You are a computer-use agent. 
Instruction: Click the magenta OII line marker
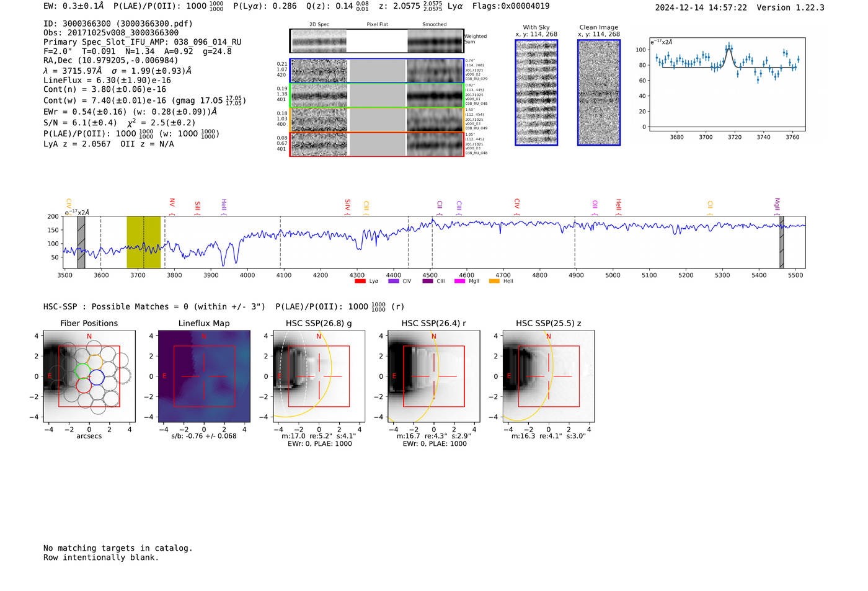coord(595,208)
